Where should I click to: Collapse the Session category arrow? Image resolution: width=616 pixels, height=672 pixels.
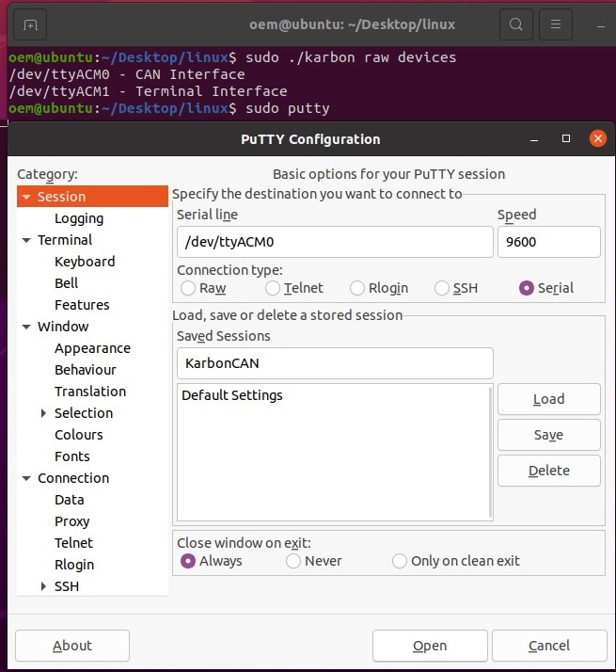click(26, 197)
